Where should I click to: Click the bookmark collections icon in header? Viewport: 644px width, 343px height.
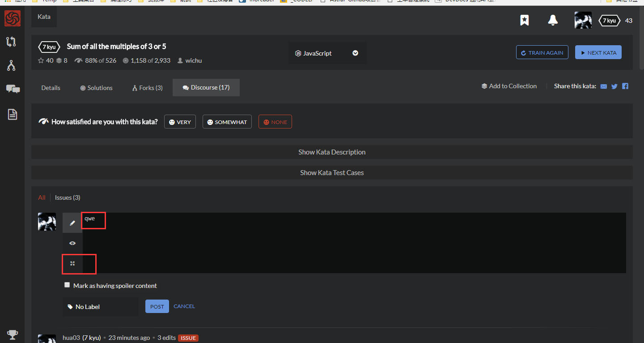[524, 20]
